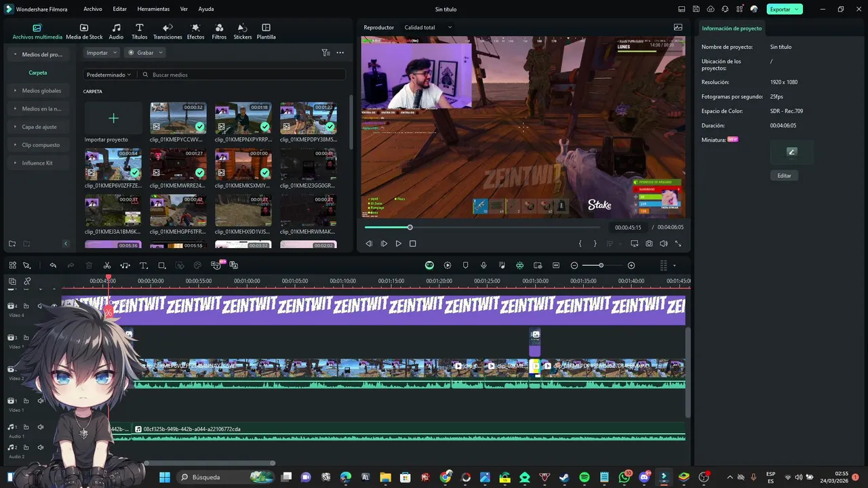Open the player volume speaker icon
This screenshot has height=488, width=868.
[663, 243]
